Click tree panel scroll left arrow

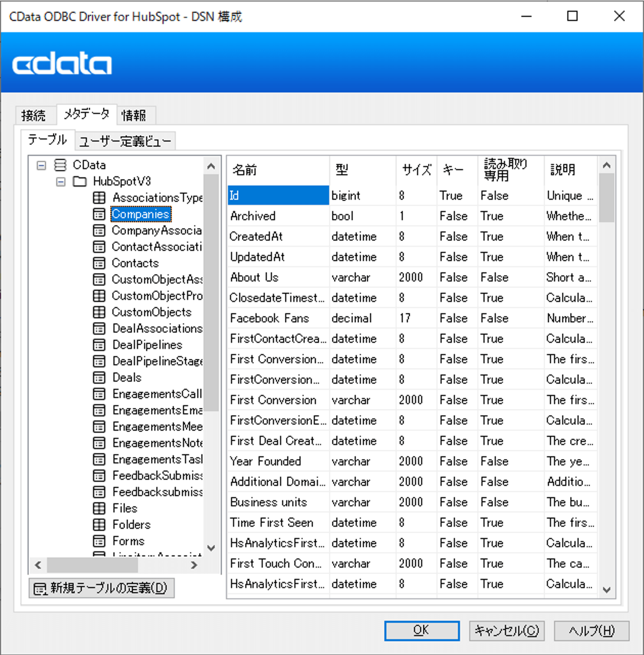tap(38, 565)
